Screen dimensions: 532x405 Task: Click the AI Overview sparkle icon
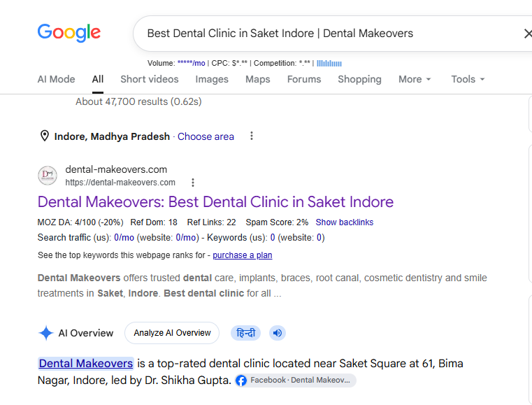point(46,333)
